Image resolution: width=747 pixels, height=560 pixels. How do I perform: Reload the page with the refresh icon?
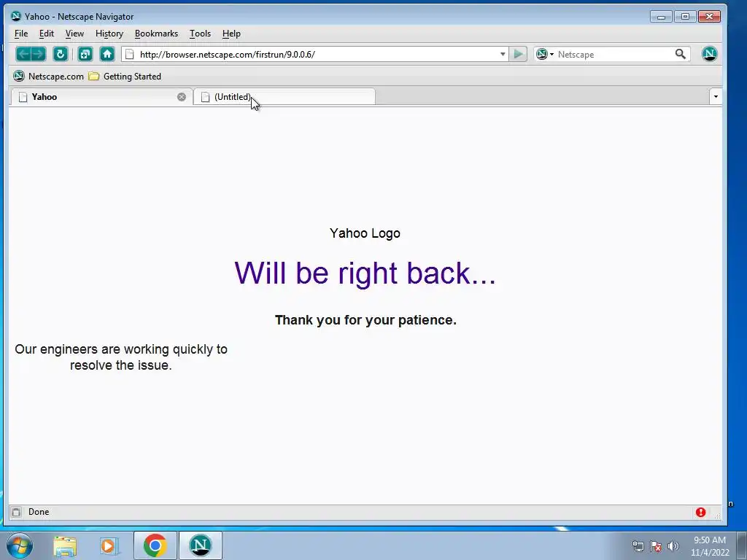[x=60, y=54]
